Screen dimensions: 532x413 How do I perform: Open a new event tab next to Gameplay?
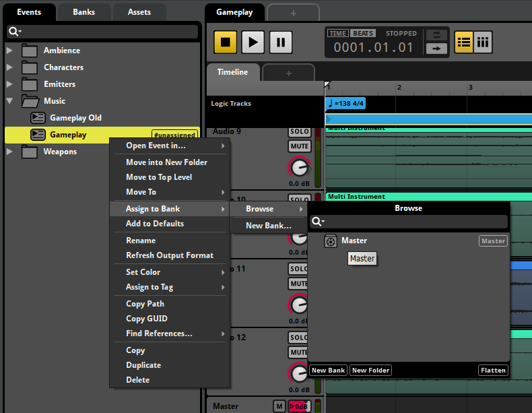pos(294,13)
